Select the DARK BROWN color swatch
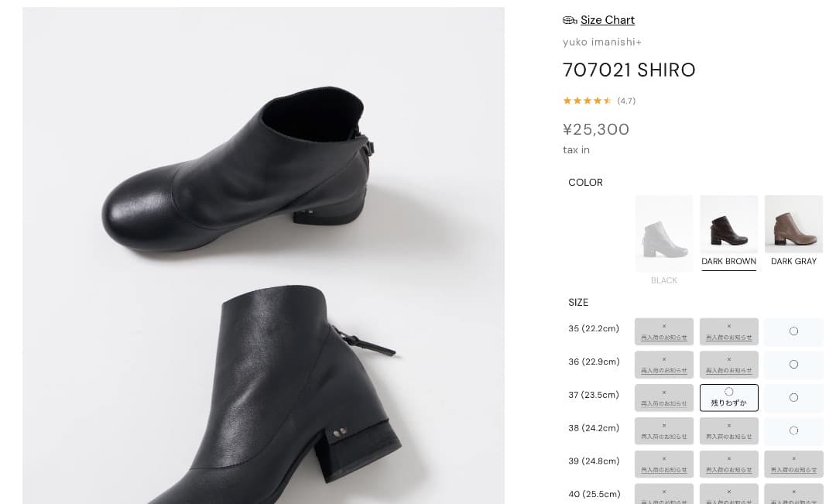The image size is (836, 504). point(728,225)
